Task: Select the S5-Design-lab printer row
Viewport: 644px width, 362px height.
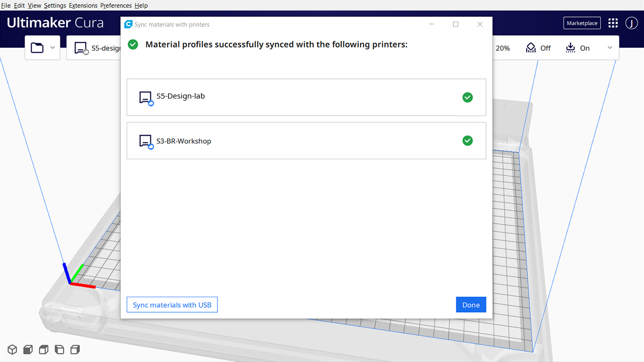Action: [x=306, y=98]
